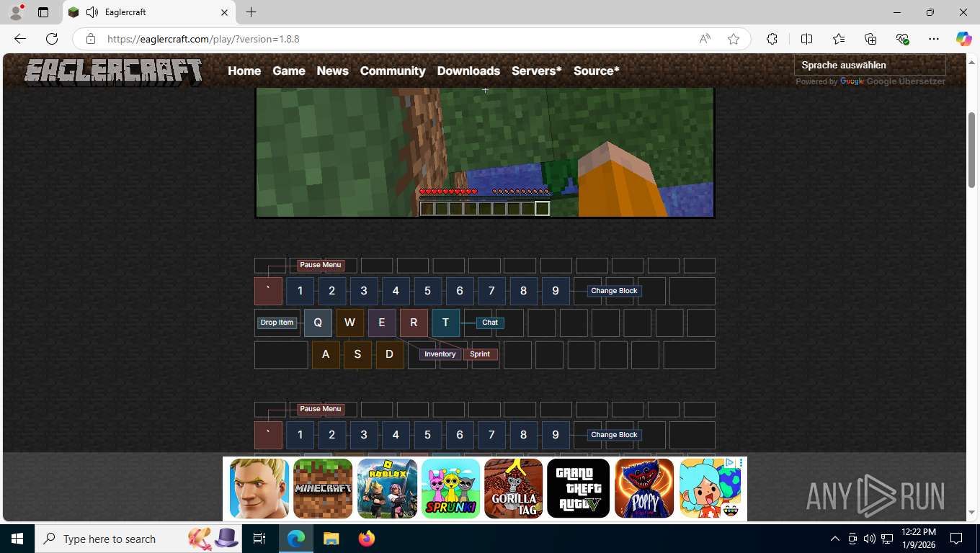Screen dimensions: 980x553
Task: Click the D key
Action: [390, 354]
